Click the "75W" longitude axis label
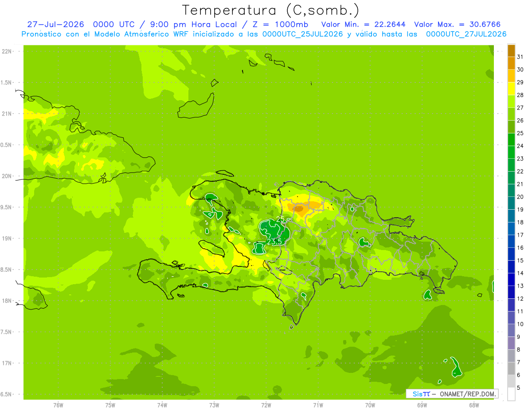The height and width of the screenshot is (411, 532). pyautogui.click(x=110, y=405)
